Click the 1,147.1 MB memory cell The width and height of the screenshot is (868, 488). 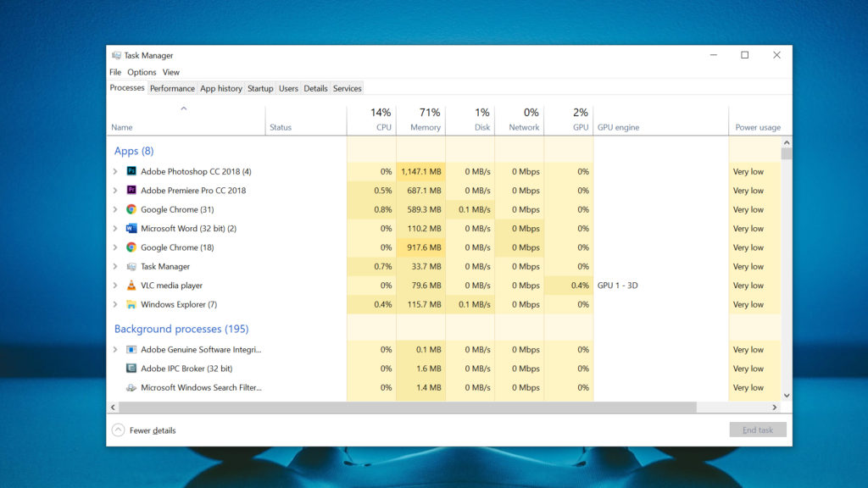tap(420, 171)
